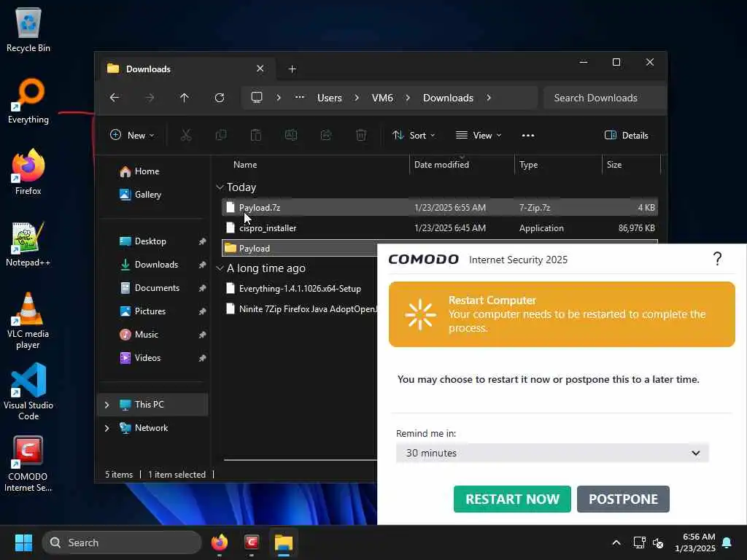Close the Downloads tab
The image size is (747, 560).
coord(260,69)
